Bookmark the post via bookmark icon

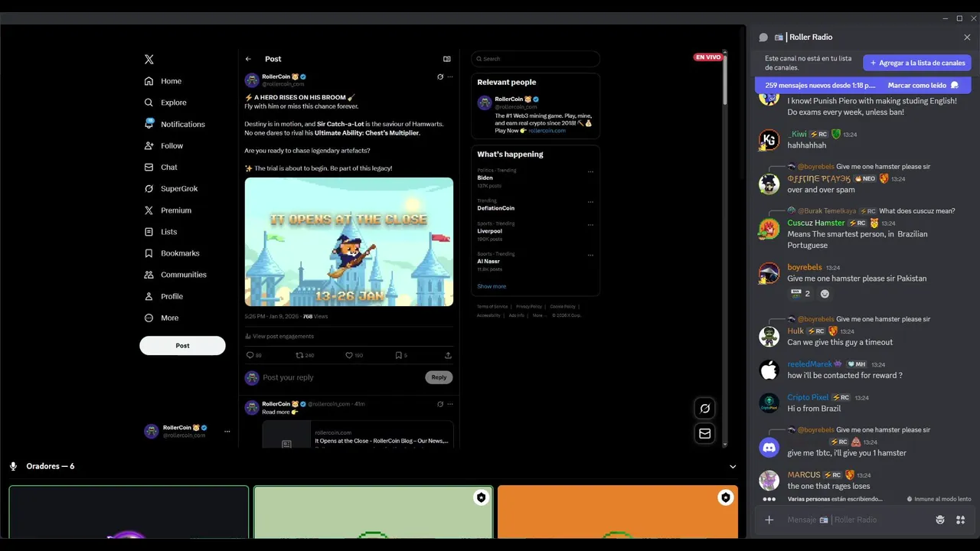400,355
